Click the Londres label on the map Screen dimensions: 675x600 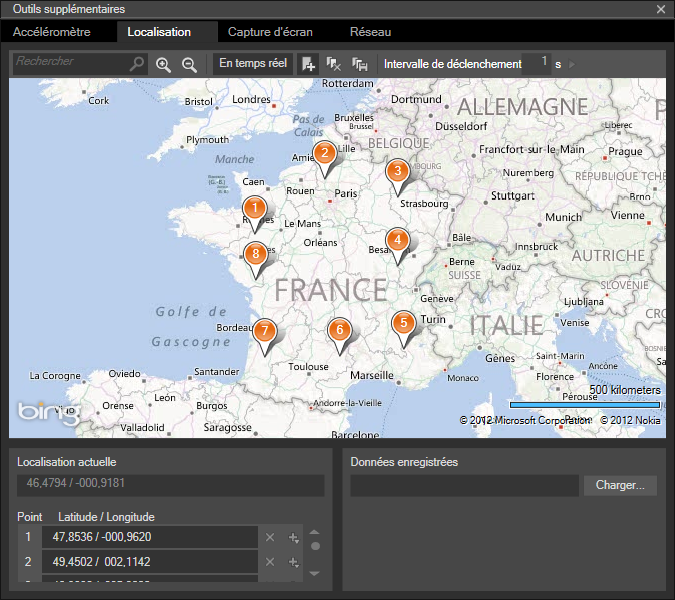coord(251,99)
